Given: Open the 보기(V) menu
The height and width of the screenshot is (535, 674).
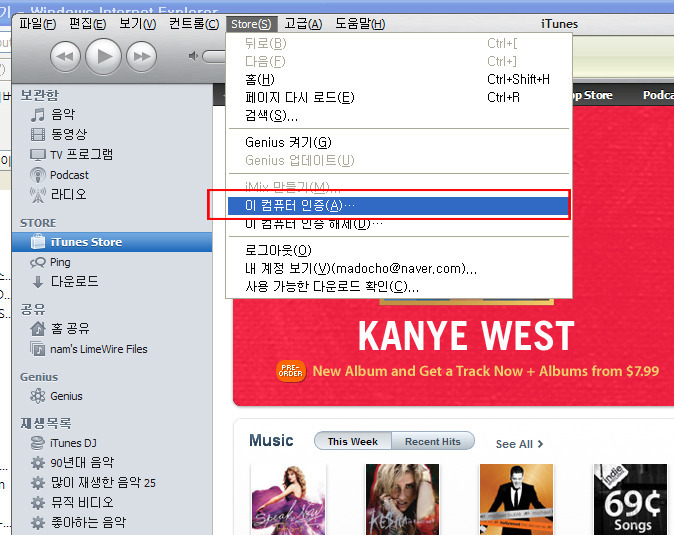Looking at the screenshot, I should point(138,24).
